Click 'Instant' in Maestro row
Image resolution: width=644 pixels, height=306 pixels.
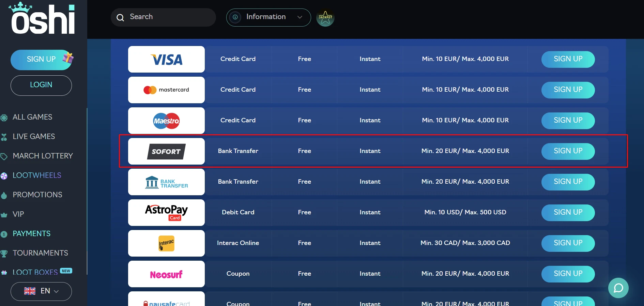370,120
